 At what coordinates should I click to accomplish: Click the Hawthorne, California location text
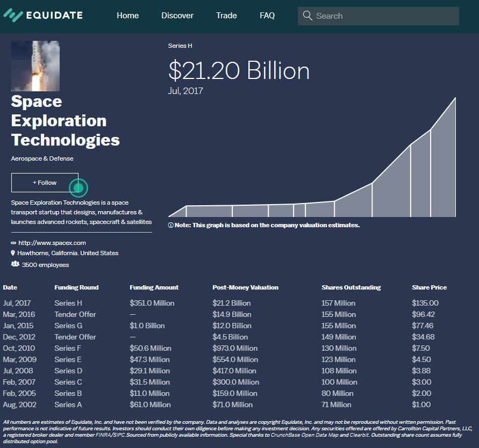click(68, 253)
